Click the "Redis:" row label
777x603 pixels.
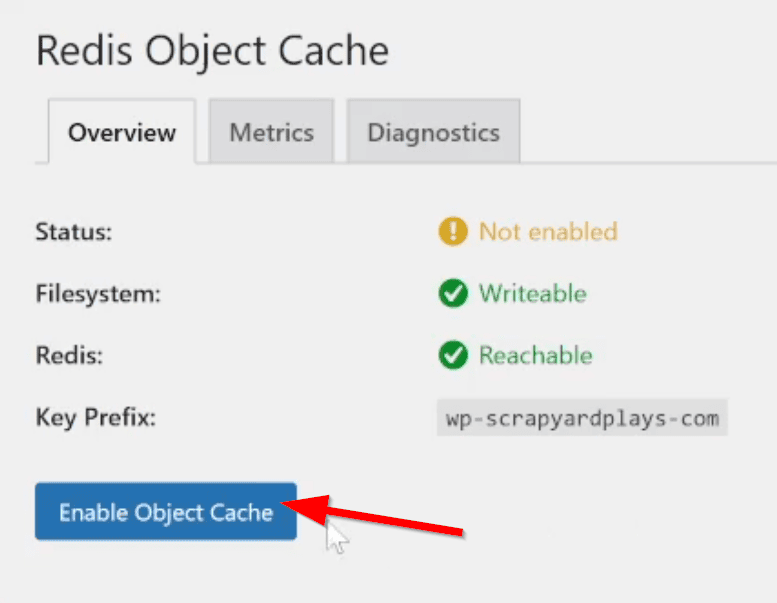tap(70, 356)
